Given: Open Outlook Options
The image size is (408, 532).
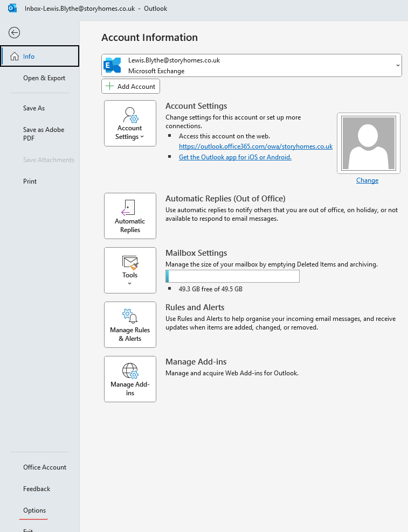Looking at the screenshot, I should click(34, 510).
